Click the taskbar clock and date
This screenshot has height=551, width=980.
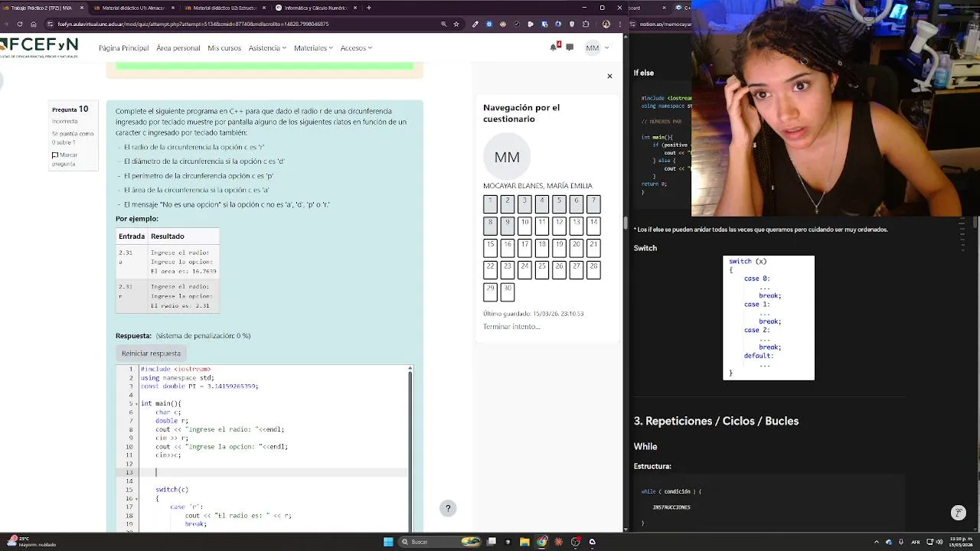click(x=962, y=542)
